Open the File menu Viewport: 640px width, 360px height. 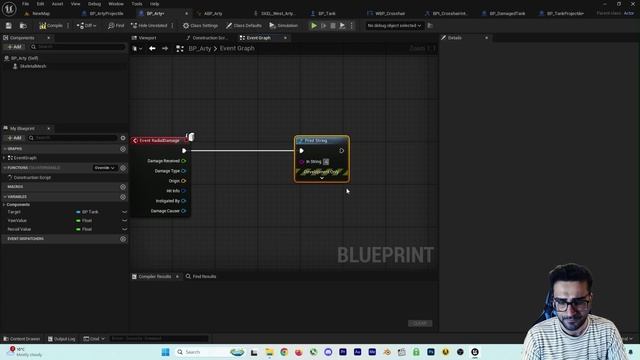click(25, 4)
